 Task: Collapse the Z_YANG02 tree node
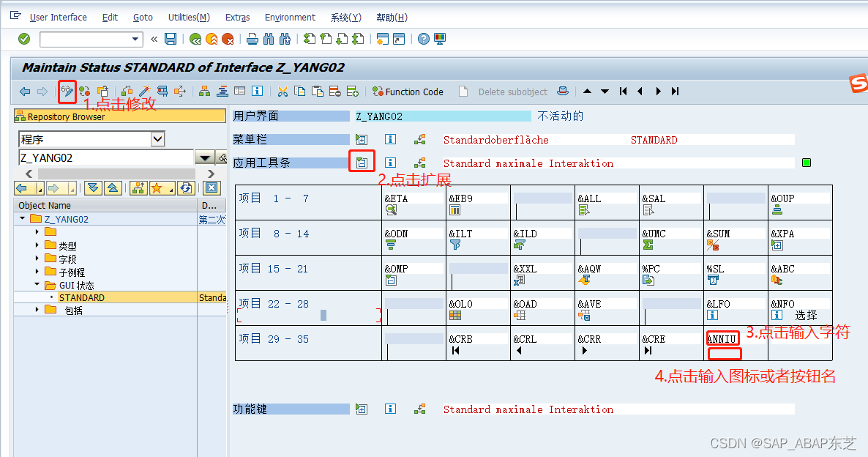pos(22,219)
